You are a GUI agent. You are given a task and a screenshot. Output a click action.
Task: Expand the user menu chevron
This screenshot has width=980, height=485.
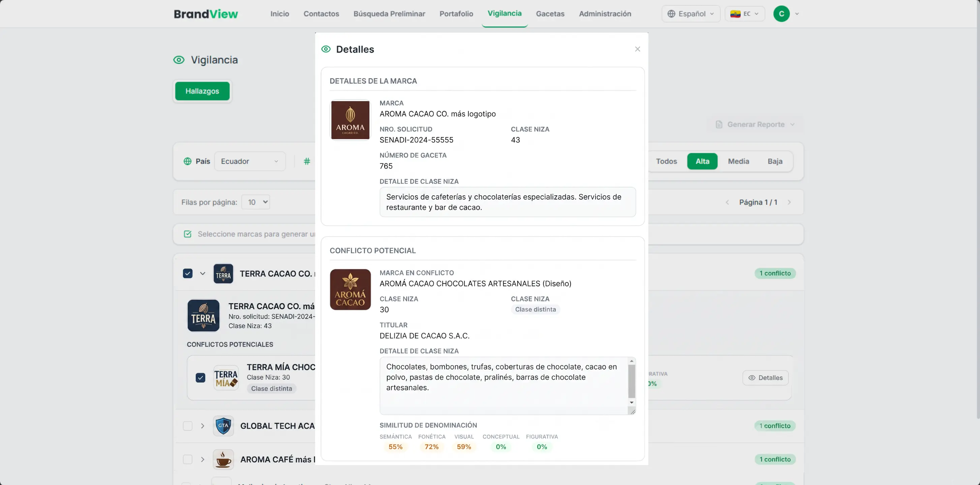pyautogui.click(x=797, y=14)
